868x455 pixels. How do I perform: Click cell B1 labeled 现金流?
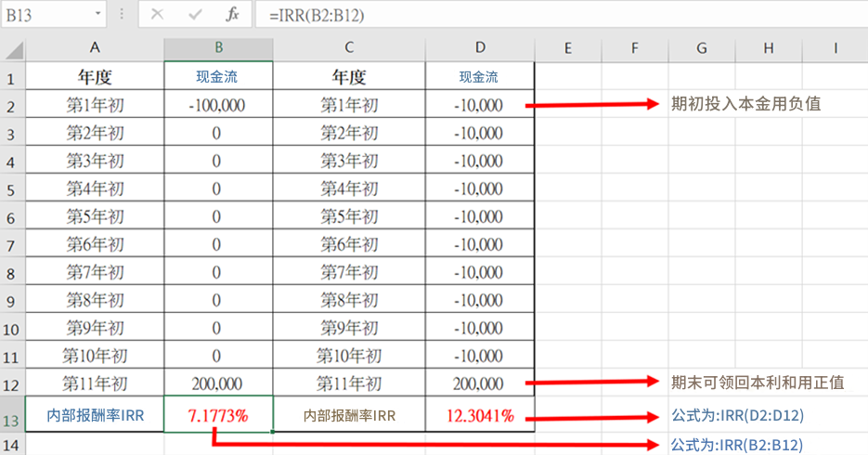[219, 76]
